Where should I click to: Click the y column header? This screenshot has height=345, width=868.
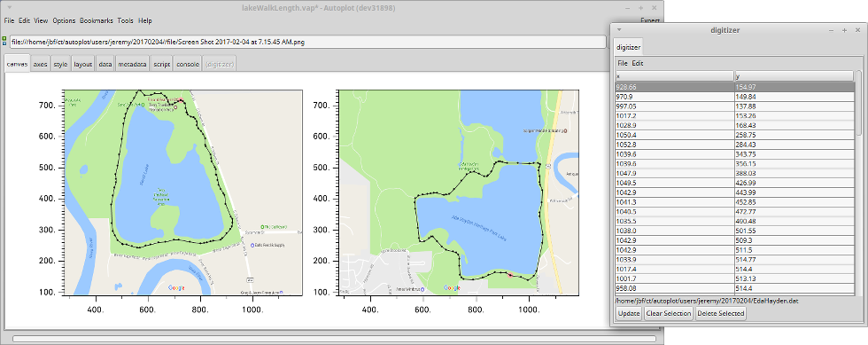pyautogui.click(x=794, y=76)
